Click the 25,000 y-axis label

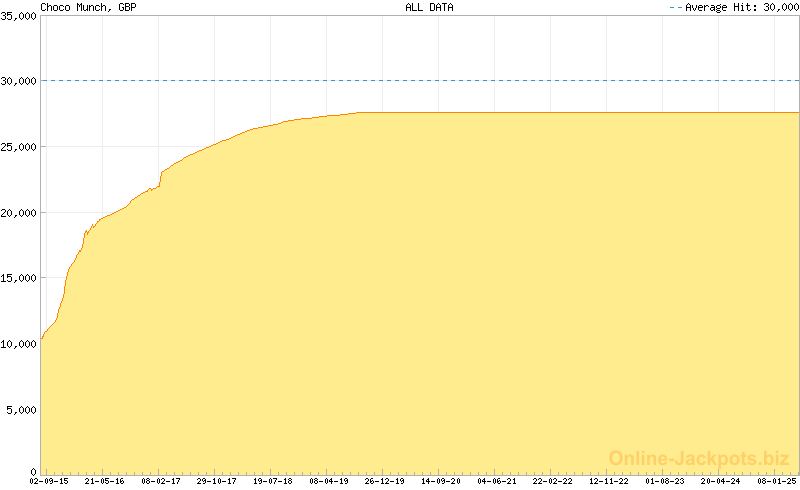19,147
